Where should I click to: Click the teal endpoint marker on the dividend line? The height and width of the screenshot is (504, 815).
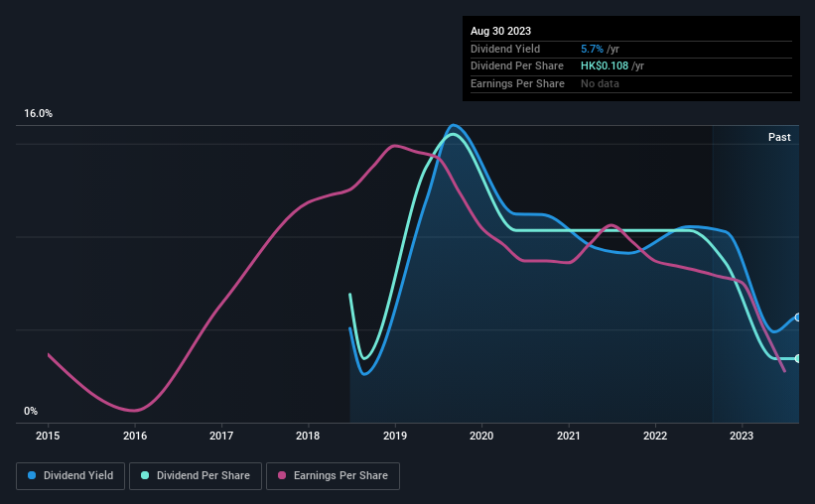pos(798,358)
